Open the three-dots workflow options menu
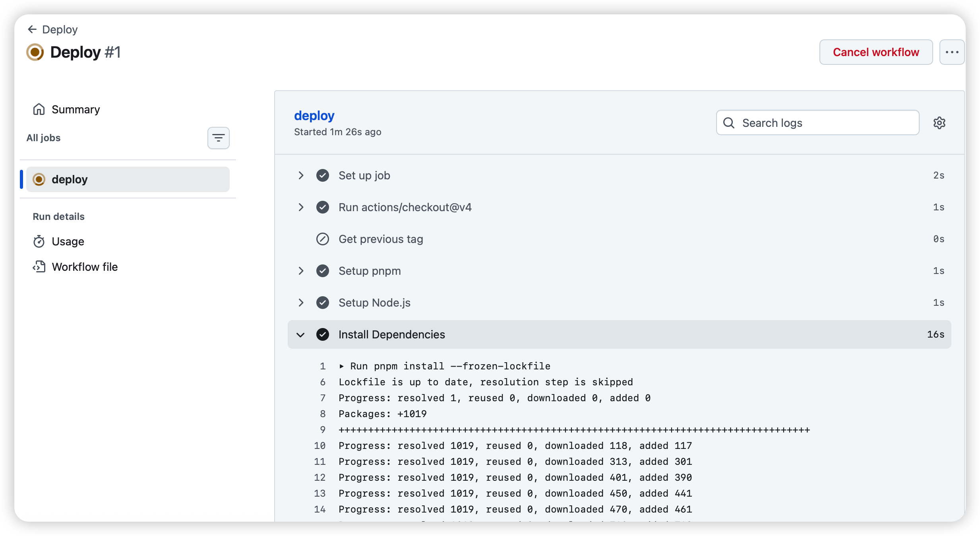Image resolution: width=980 pixels, height=536 pixels. click(952, 52)
